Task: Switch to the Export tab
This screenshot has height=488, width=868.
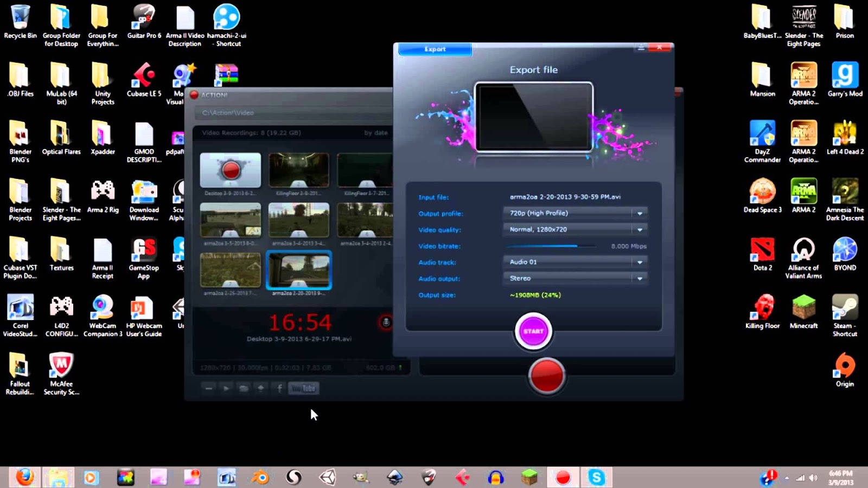Action: tap(434, 49)
